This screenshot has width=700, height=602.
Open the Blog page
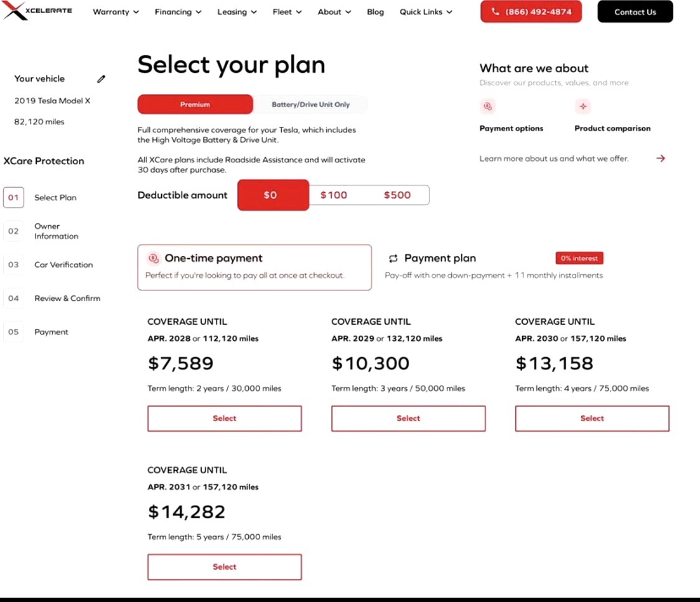click(375, 12)
